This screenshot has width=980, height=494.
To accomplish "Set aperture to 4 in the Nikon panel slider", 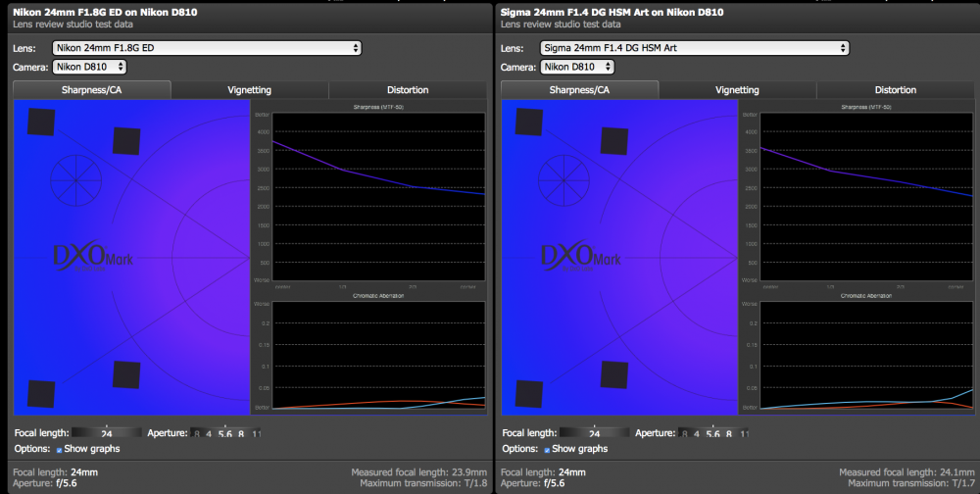I will (209, 433).
